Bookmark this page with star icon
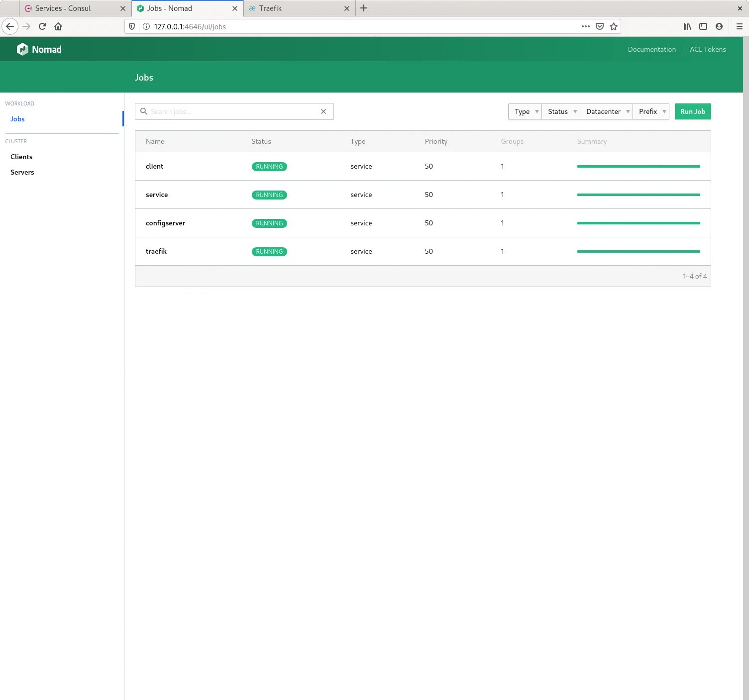 (x=614, y=26)
